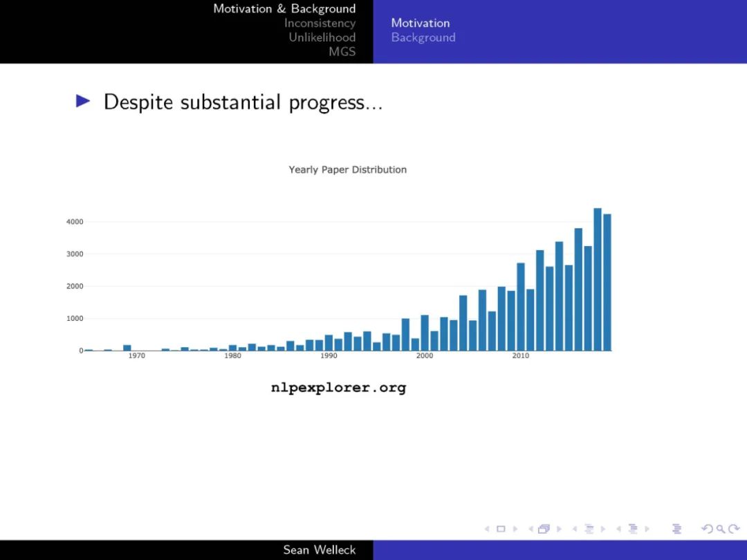
Task: Click the Sean Welleck author footer
Action: pos(319,550)
